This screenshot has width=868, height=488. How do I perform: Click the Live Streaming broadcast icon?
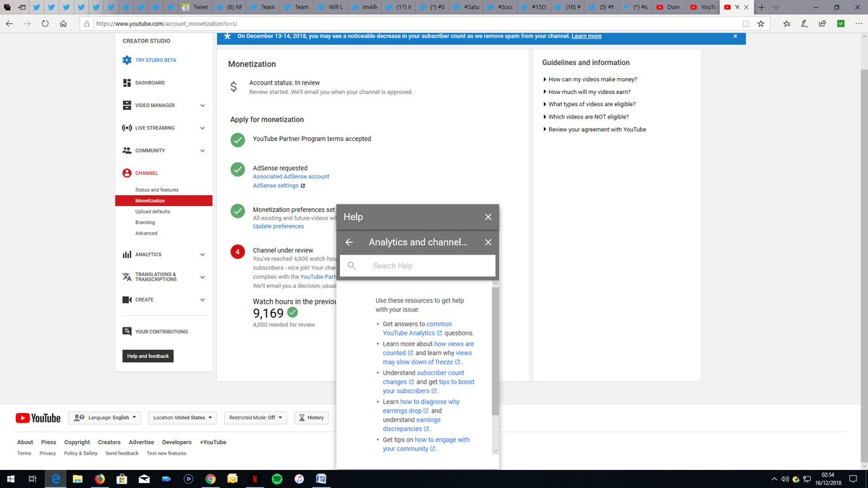click(x=127, y=128)
